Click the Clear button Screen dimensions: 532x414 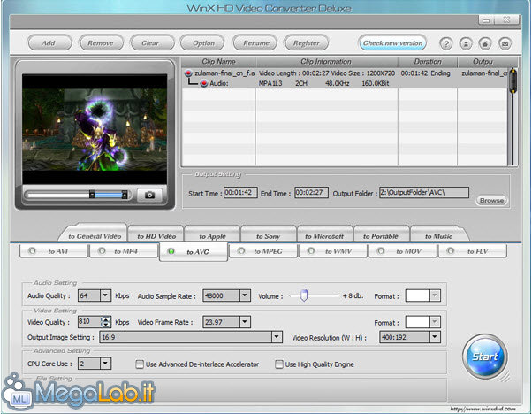pos(150,43)
